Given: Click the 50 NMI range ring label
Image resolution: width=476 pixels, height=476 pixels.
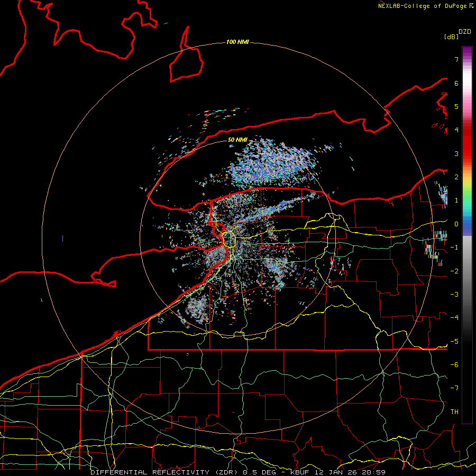Looking at the screenshot, I should tap(237, 140).
